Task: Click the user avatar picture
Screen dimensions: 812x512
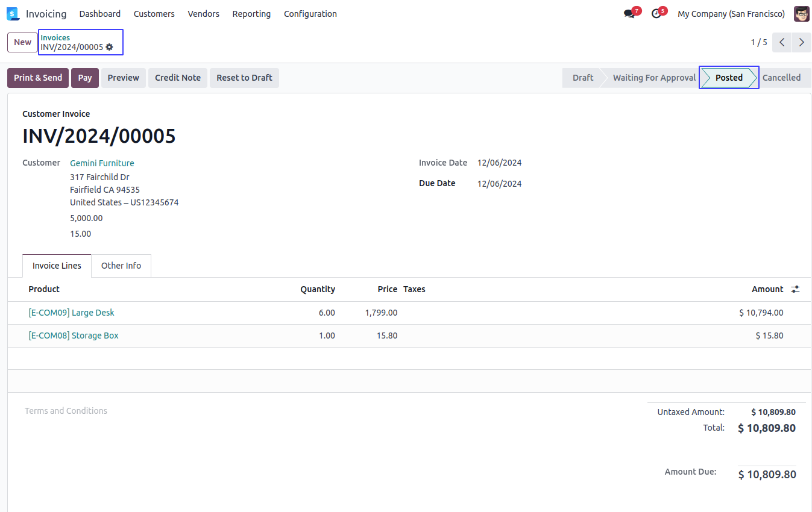Action: [801, 14]
